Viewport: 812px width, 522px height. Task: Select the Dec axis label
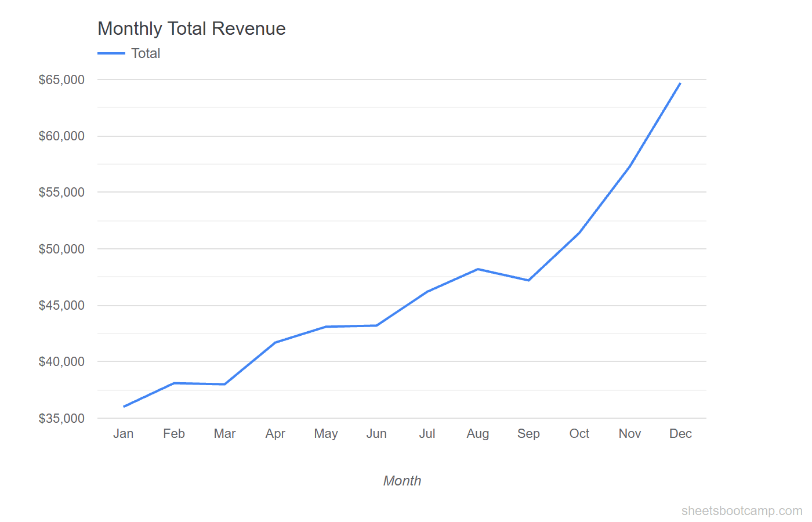[x=680, y=433]
